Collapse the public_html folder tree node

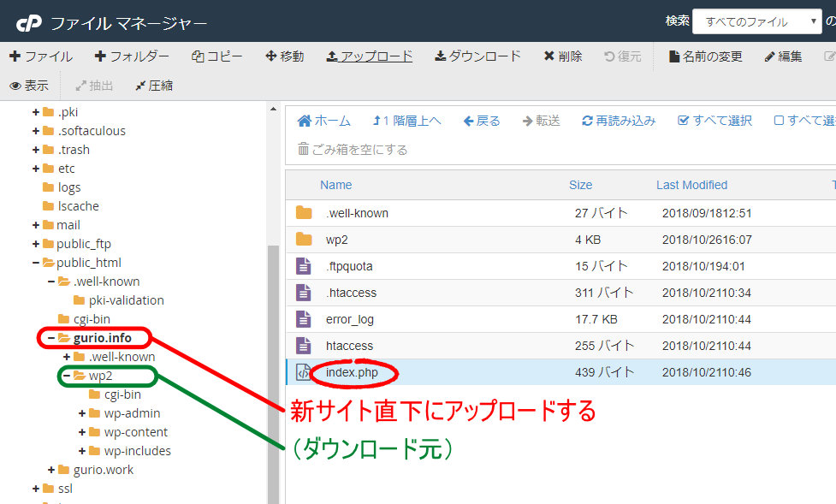(36, 263)
